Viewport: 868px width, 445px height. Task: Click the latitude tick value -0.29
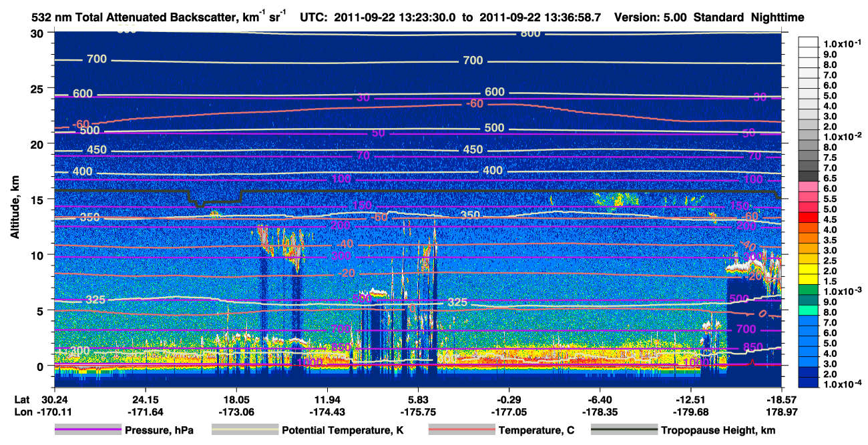coord(509,399)
